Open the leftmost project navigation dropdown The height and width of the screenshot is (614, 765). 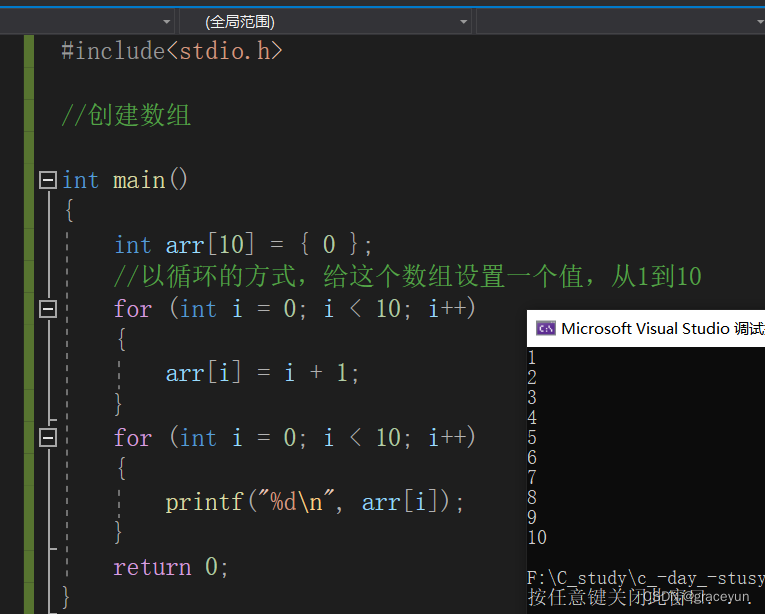click(87, 22)
